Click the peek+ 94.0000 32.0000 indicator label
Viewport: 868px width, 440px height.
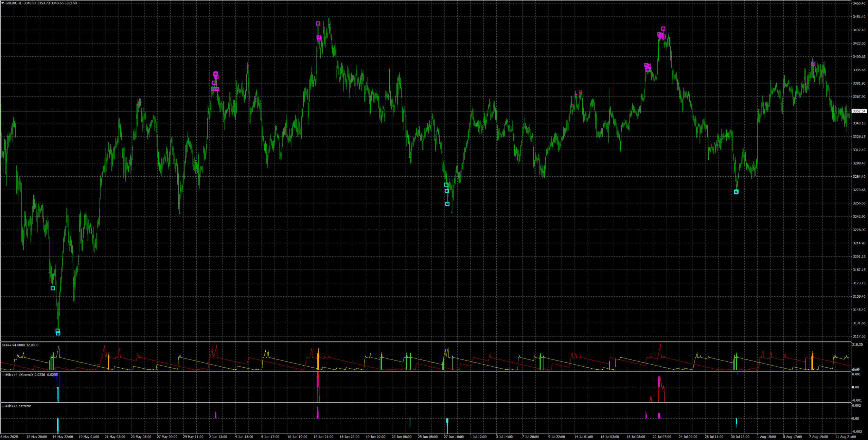20,345
